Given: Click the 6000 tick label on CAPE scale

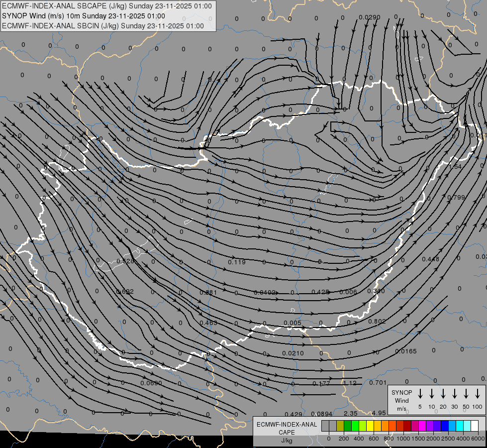Looking at the screenshot, I should (x=478, y=439).
